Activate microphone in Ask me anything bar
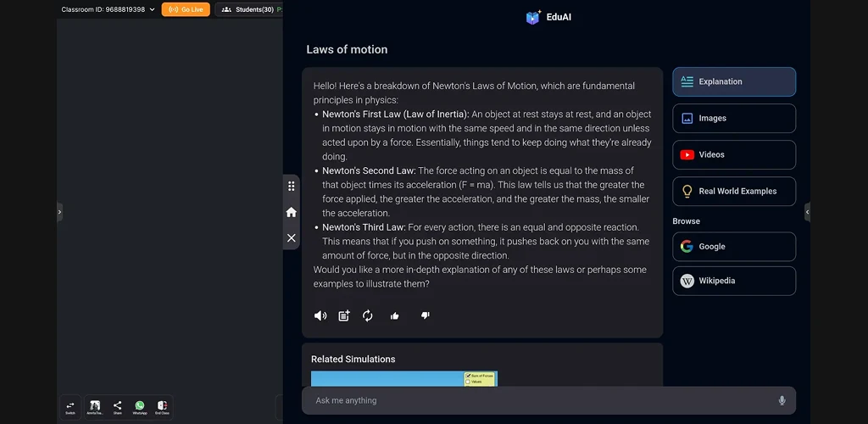This screenshot has width=868, height=424. coord(782,400)
